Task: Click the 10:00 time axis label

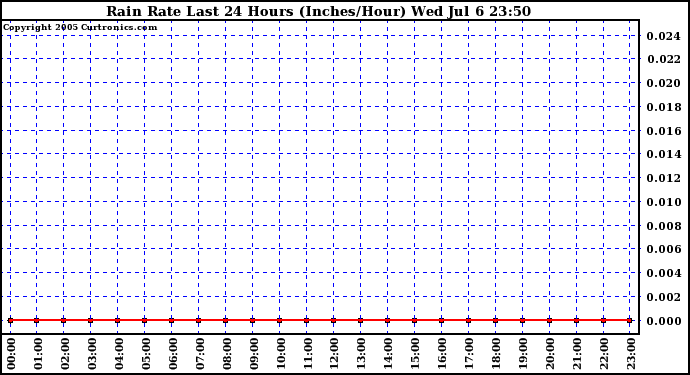Action: (x=281, y=353)
